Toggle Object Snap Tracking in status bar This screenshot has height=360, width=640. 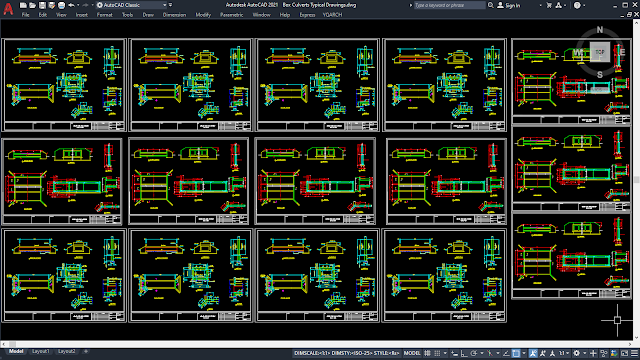click(x=506, y=353)
